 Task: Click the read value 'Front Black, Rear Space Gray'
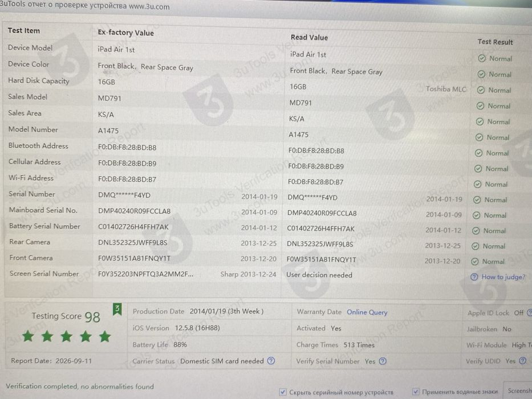(x=336, y=72)
